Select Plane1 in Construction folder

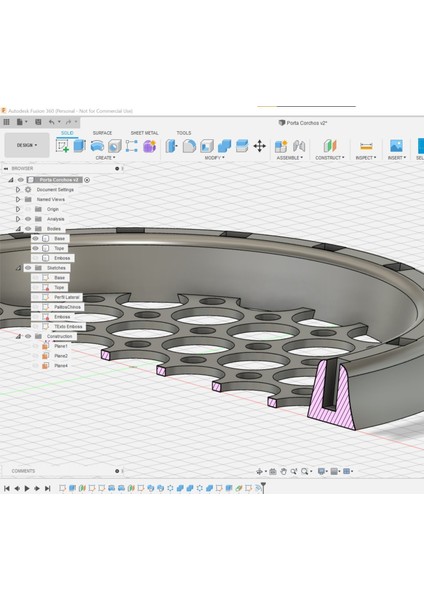[60, 346]
